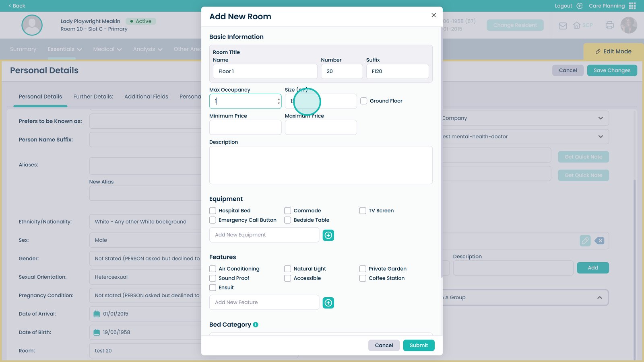
Task: Open the mail envelope icon
Action: (x=563, y=26)
